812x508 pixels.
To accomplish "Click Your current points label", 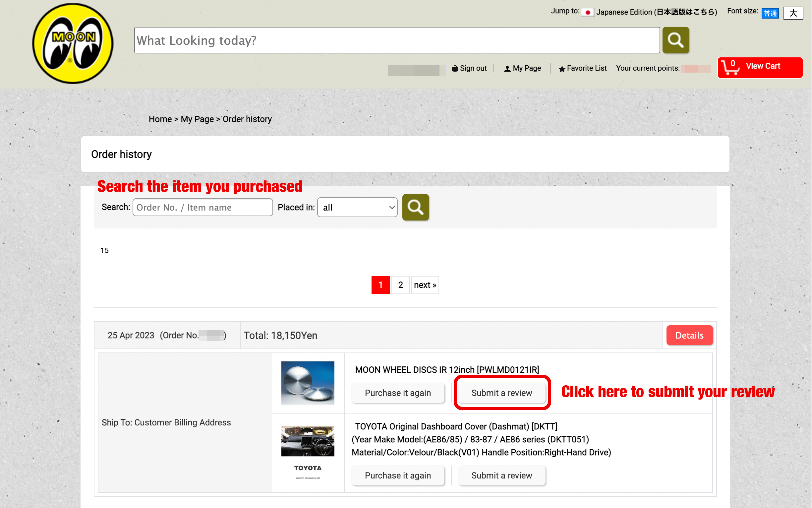I will click(x=648, y=68).
